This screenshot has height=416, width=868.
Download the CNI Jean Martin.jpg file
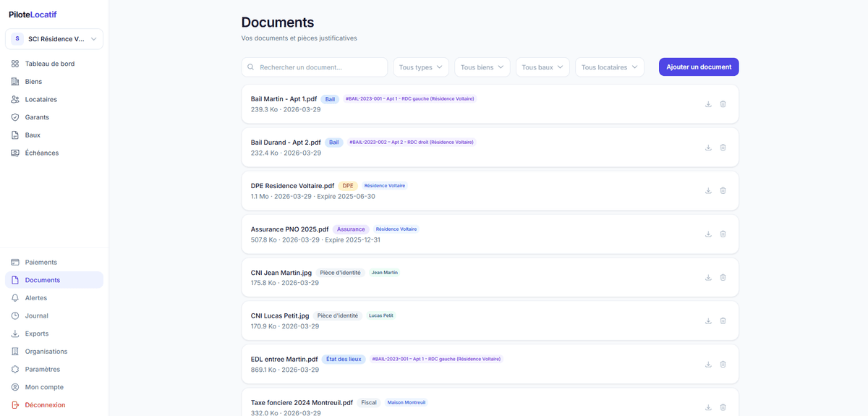coord(708,278)
